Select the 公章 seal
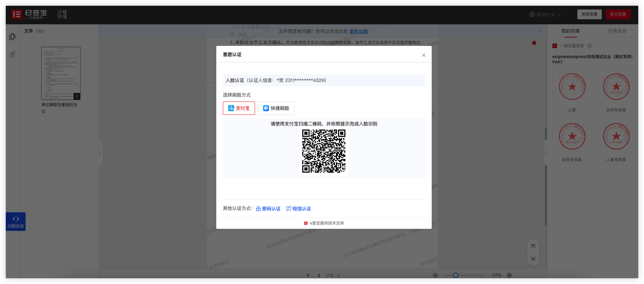Screen dimensions: 644x284 click(x=572, y=92)
